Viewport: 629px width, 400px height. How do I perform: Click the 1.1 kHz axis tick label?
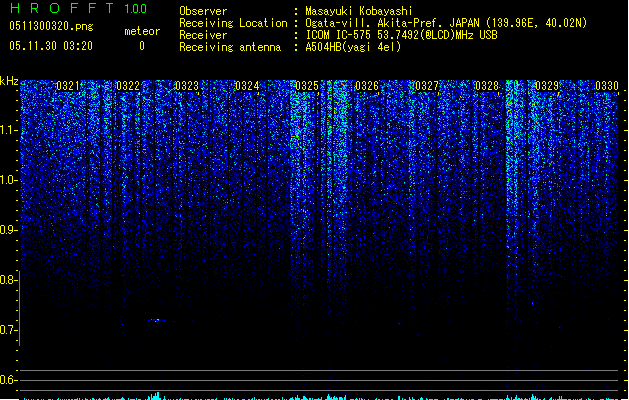[8, 130]
